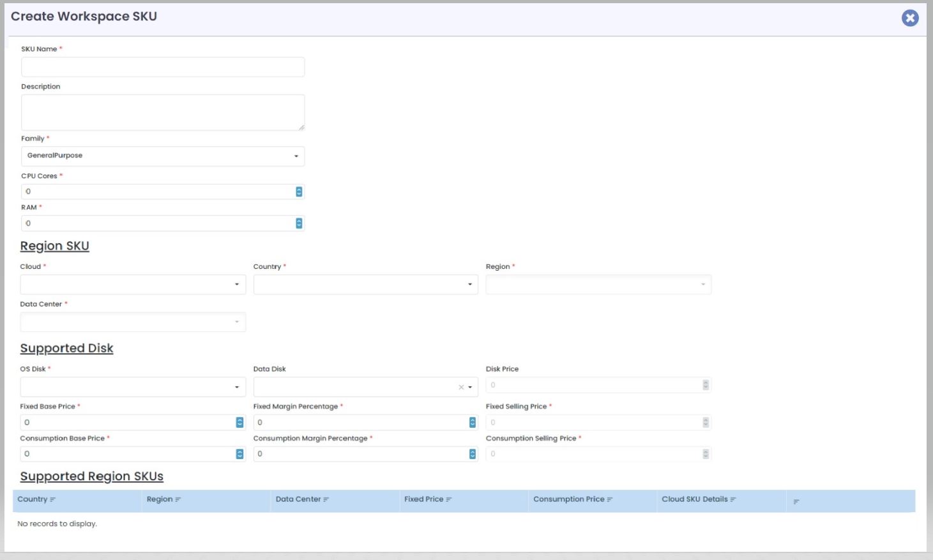Click the SKU Name input field
This screenshot has width=933, height=560.
(x=163, y=67)
